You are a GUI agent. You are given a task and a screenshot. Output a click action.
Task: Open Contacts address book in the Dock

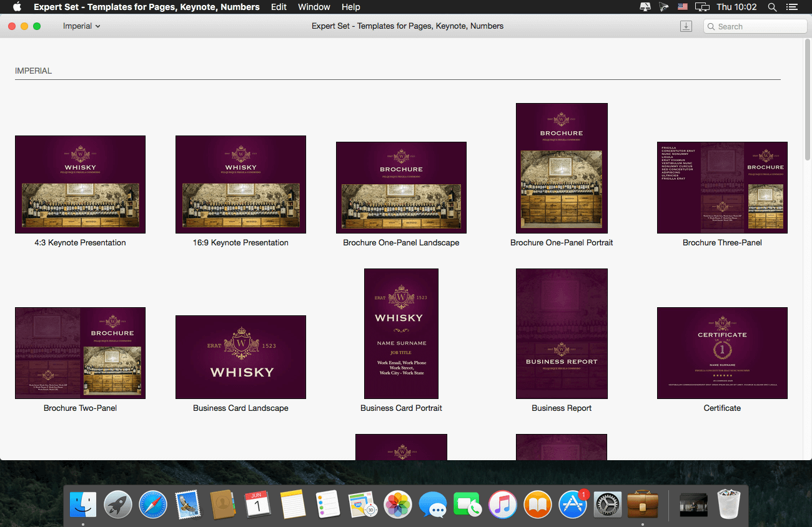(223, 505)
